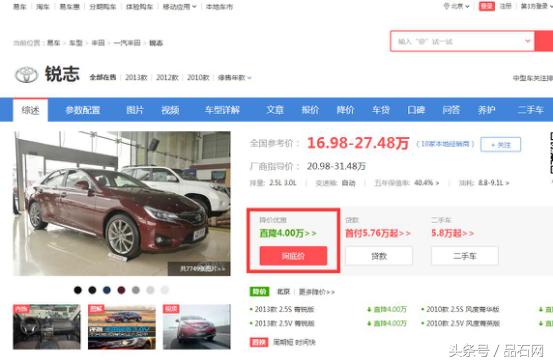Click 分期购车 in the top bar

pyautogui.click(x=103, y=7)
